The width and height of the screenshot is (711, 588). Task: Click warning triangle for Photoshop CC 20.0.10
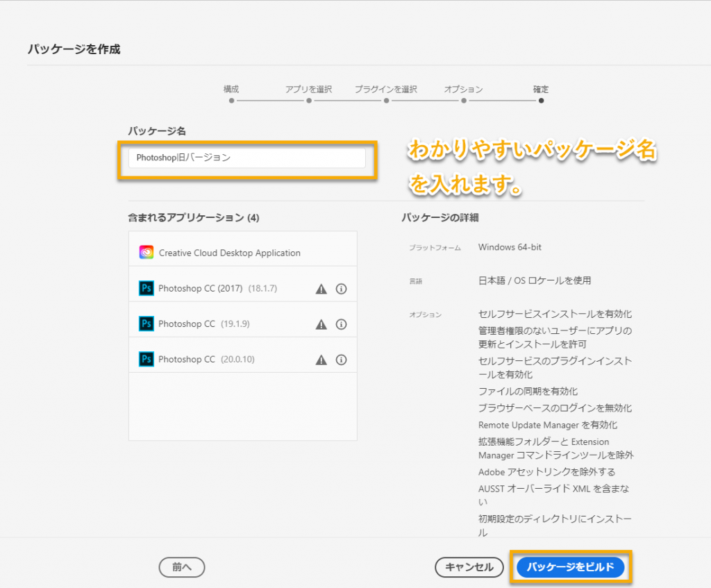click(321, 360)
